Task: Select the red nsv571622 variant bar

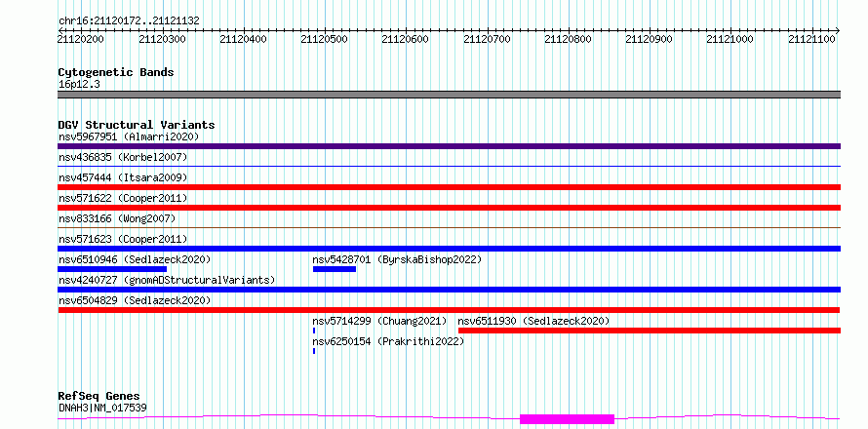Action: pos(449,208)
